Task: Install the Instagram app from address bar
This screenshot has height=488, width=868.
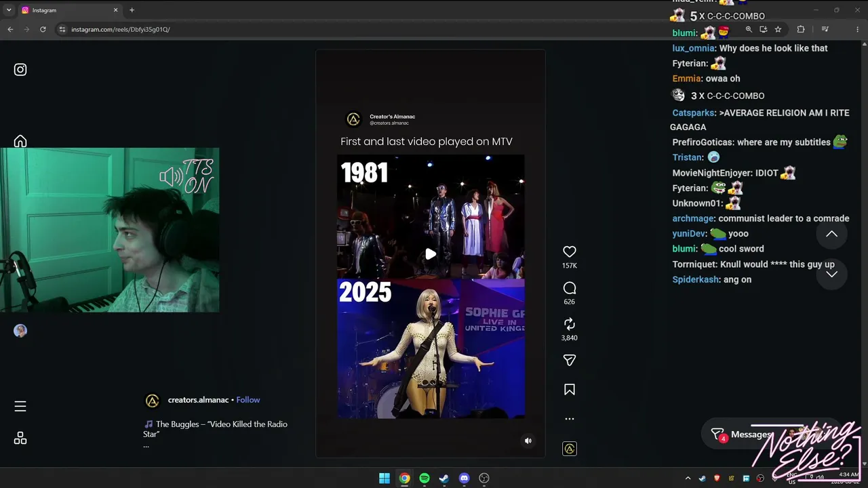Action: (763, 29)
